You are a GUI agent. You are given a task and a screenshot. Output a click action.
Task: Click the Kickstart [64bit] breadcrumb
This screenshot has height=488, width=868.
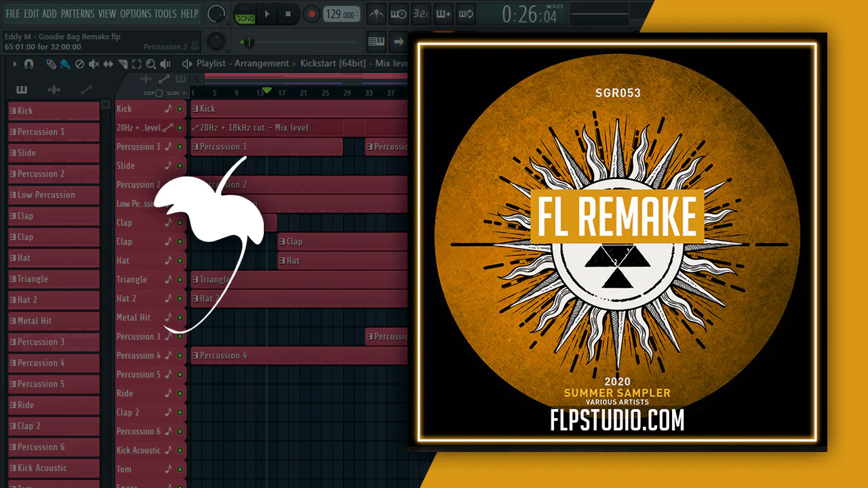tap(333, 64)
